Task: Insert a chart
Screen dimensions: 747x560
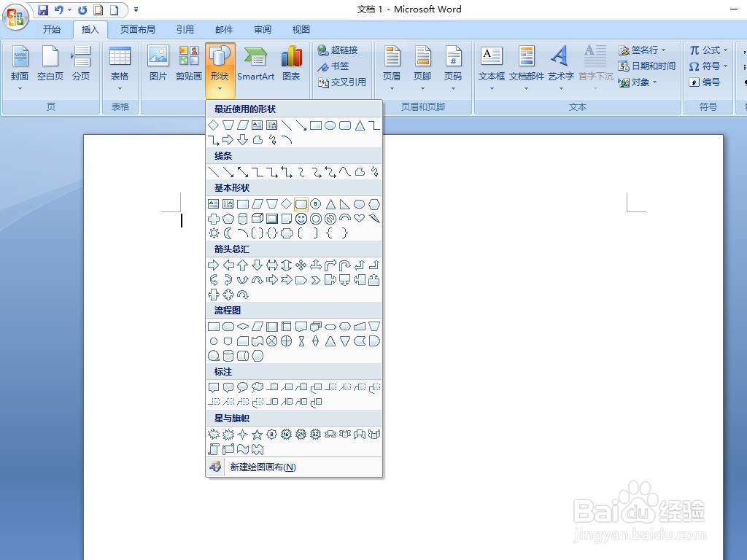Action: (x=291, y=65)
